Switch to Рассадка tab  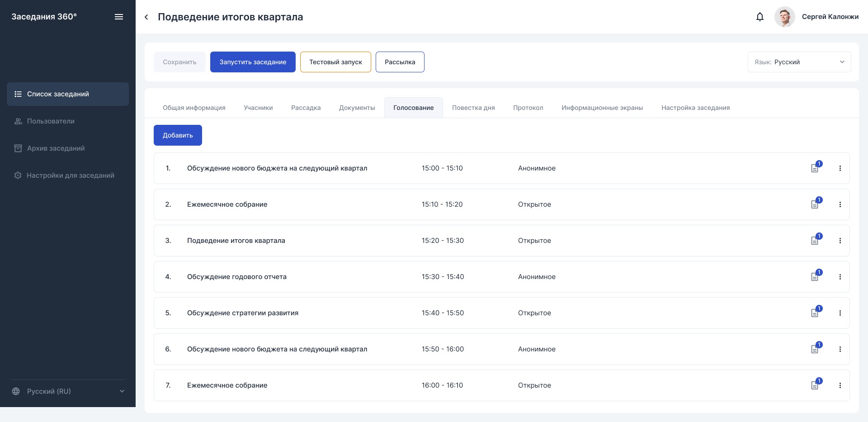tap(306, 108)
